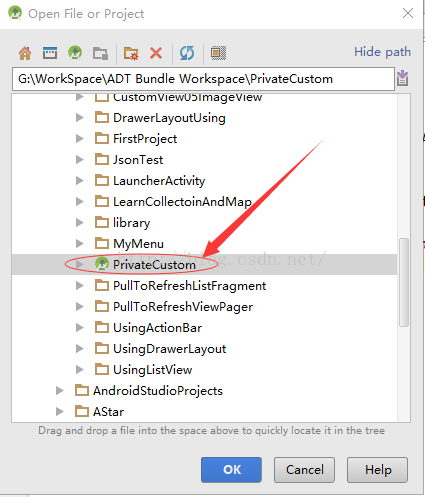The height and width of the screenshot is (497, 425).
Task: Select the DrawerLayoutUsing folder name
Action: 169,118
